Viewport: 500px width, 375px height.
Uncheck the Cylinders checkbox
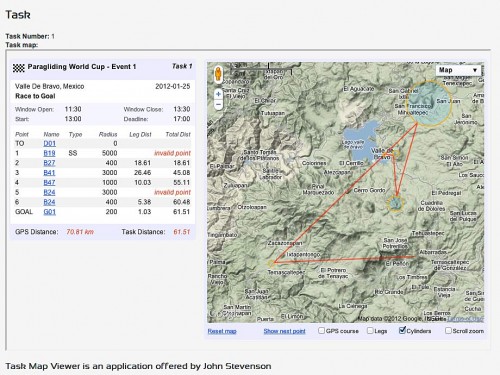coord(402,330)
